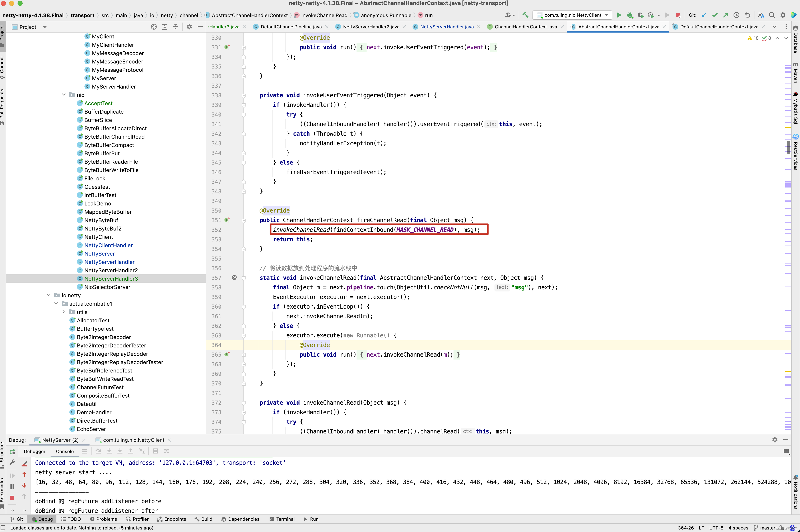Viewport: 800px width, 532px height.
Task: Toggle fold marker at line 338
Action: [243, 95]
